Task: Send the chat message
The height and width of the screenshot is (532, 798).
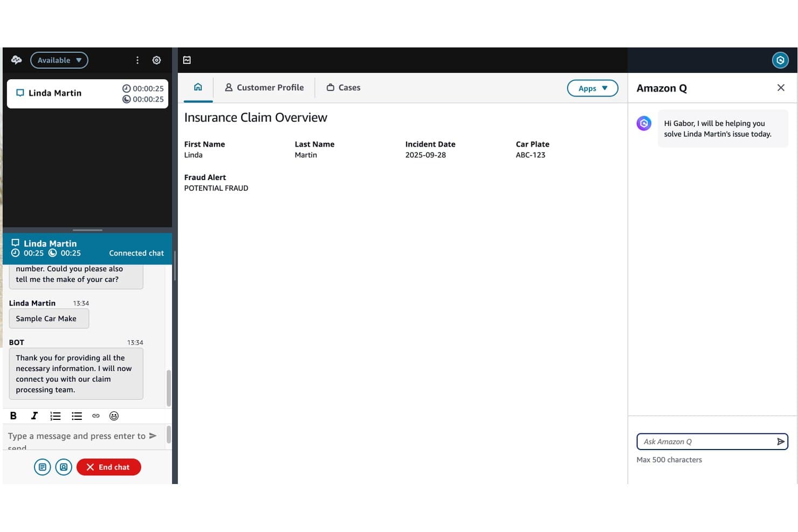Action: tap(153, 436)
